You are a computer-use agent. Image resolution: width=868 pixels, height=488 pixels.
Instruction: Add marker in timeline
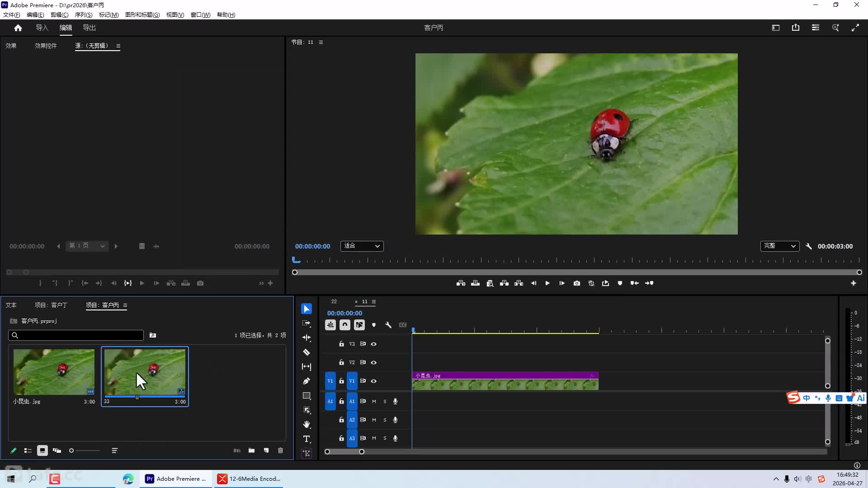pyautogui.click(x=374, y=325)
